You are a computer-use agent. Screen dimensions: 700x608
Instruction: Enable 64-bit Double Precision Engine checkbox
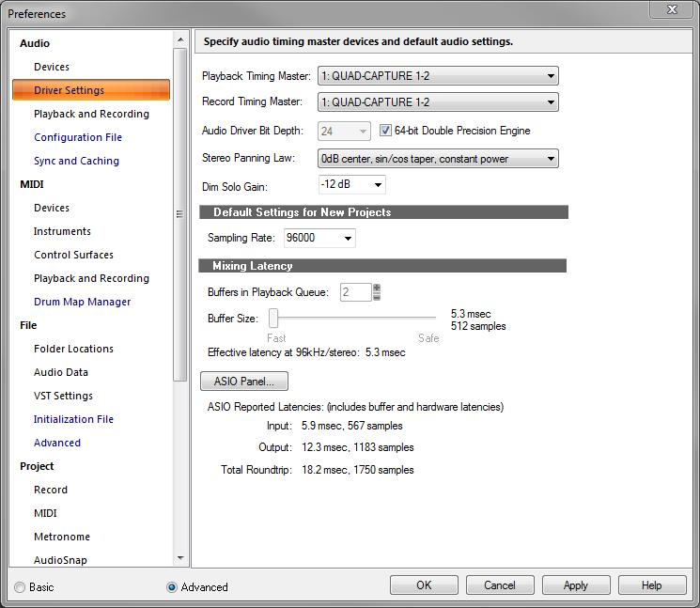(x=386, y=131)
